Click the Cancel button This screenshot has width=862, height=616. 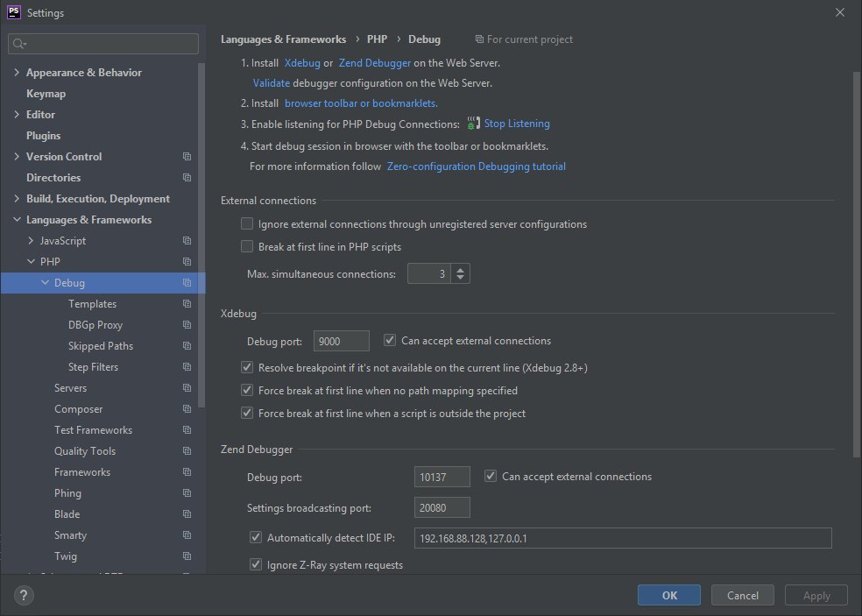pyautogui.click(x=743, y=595)
